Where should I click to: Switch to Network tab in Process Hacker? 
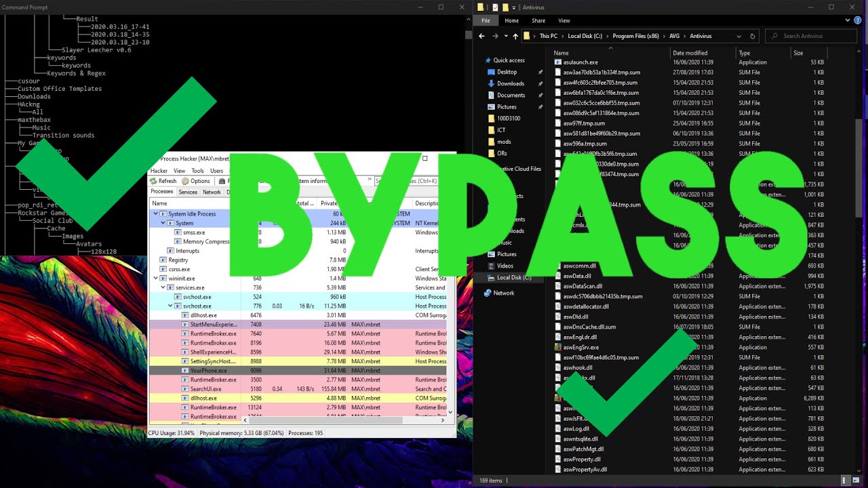pyautogui.click(x=212, y=192)
